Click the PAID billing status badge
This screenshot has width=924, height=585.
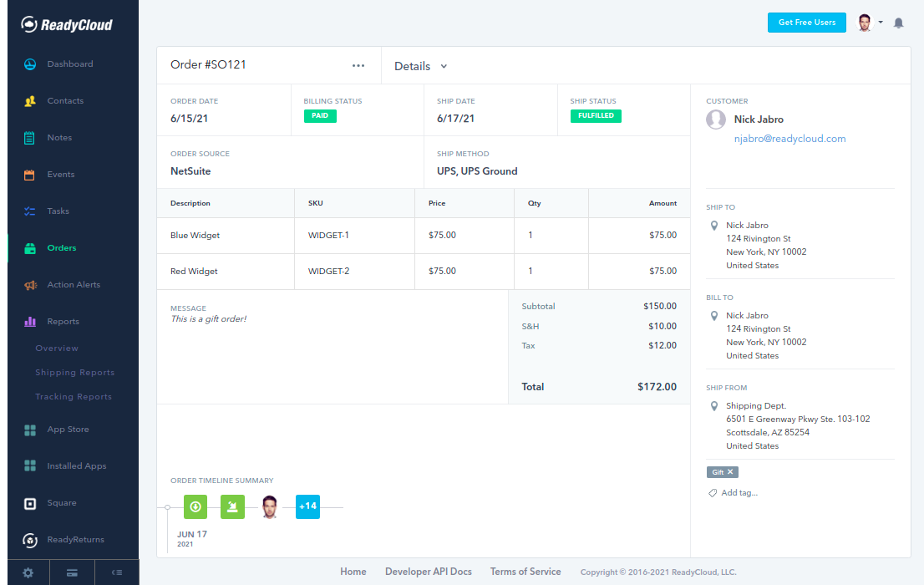(320, 115)
